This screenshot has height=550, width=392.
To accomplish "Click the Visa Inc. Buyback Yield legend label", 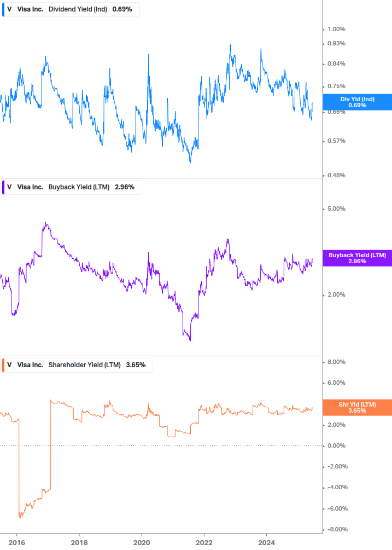I will pos(72,187).
